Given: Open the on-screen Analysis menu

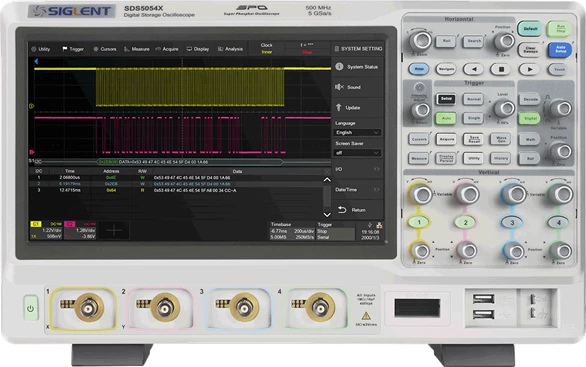Looking at the screenshot, I should coord(230,49).
